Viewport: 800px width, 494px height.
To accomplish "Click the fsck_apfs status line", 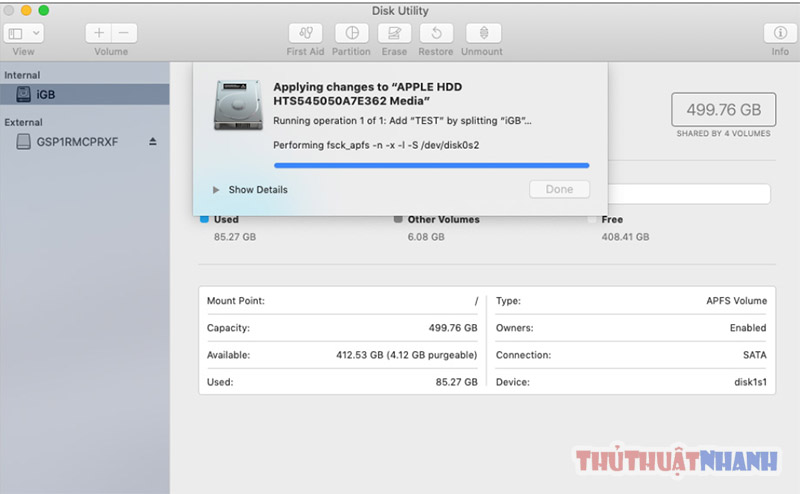I will [376, 145].
